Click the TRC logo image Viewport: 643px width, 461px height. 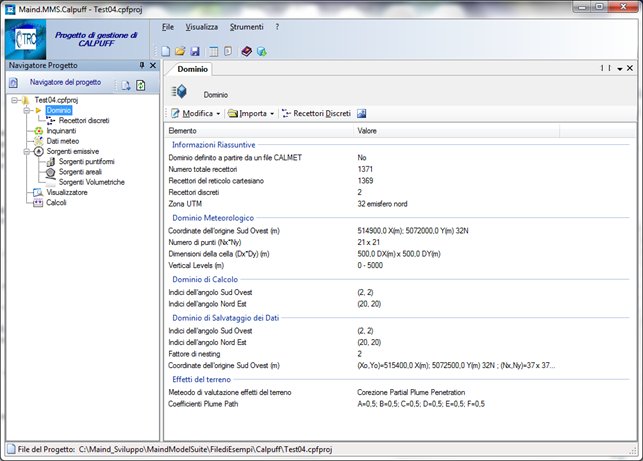[26, 39]
